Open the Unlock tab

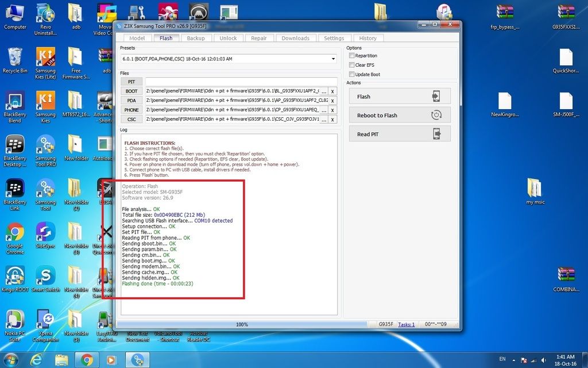[228, 38]
